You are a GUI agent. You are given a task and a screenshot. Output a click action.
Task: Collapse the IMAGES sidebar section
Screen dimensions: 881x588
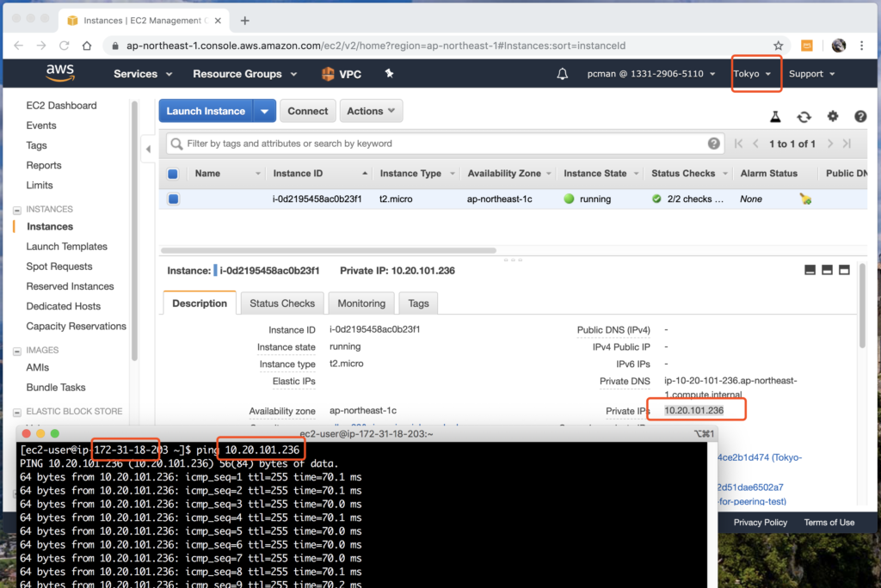click(x=17, y=351)
